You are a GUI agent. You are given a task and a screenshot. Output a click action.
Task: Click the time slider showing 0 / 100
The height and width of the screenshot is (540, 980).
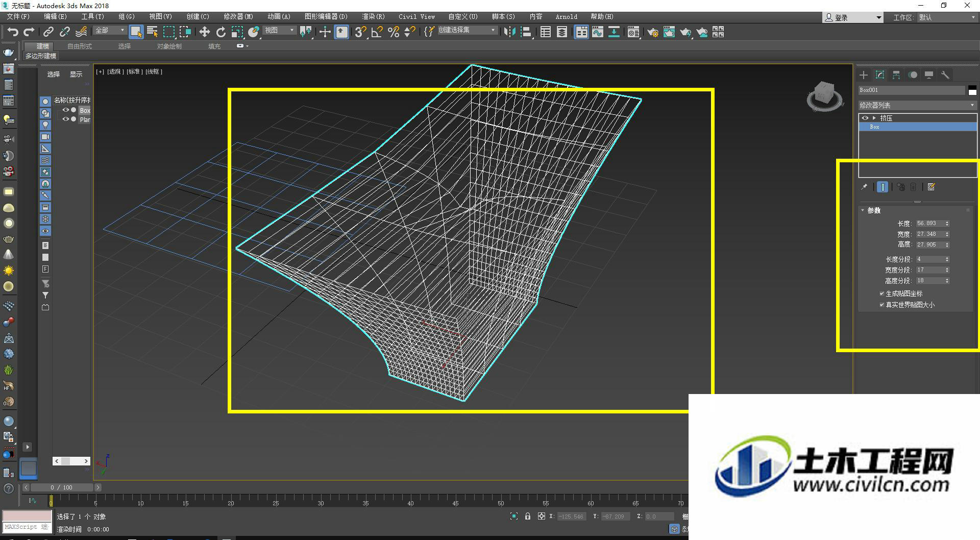pos(61,487)
